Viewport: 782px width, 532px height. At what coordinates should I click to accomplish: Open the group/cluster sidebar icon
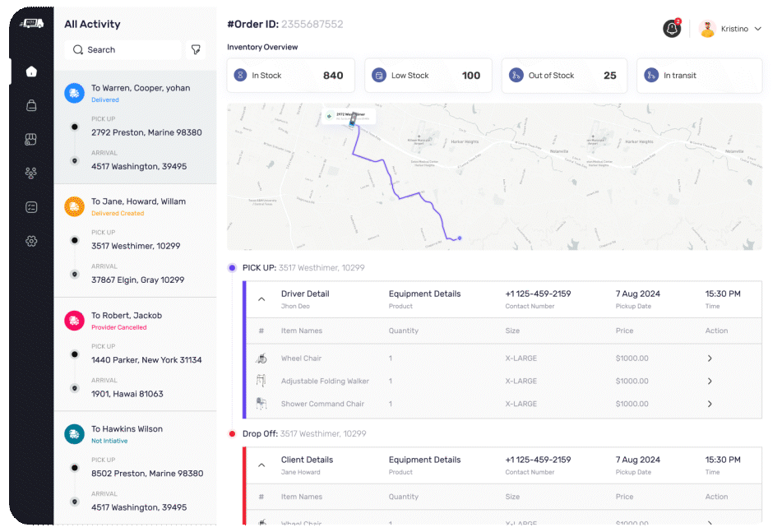pos(31,173)
